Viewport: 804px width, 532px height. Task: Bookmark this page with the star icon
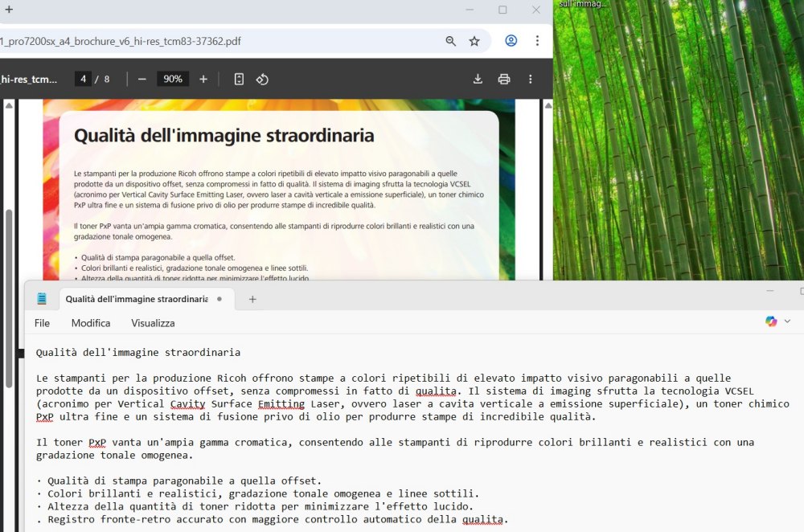point(474,41)
